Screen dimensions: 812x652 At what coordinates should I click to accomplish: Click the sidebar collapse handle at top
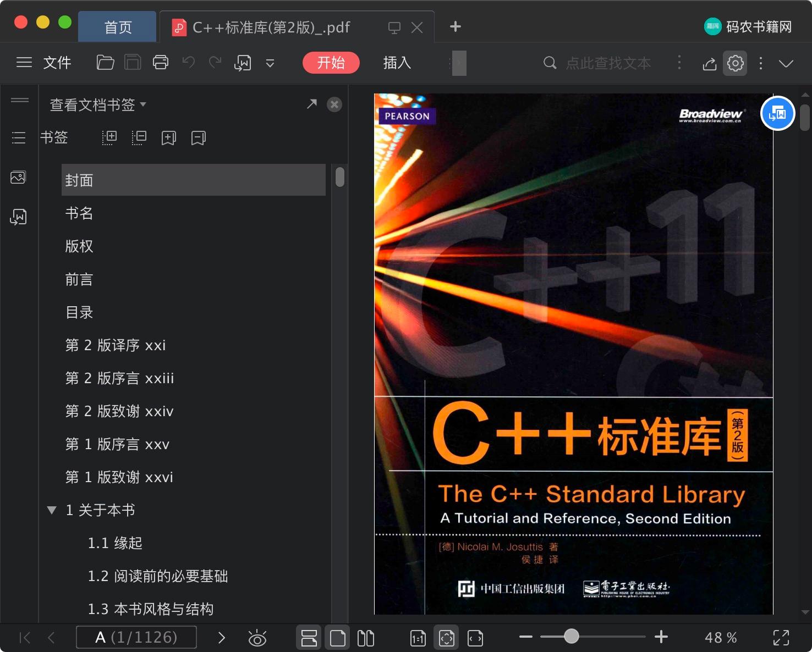pyautogui.click(x=20, y=100)
